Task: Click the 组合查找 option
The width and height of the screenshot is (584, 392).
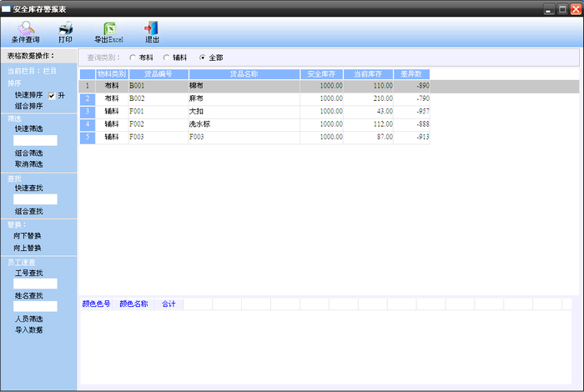Action: [28, 211]
